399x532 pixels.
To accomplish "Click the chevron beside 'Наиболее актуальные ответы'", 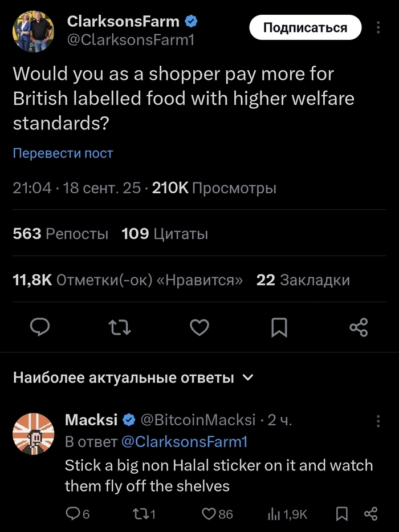I will [x=249, y=377].
